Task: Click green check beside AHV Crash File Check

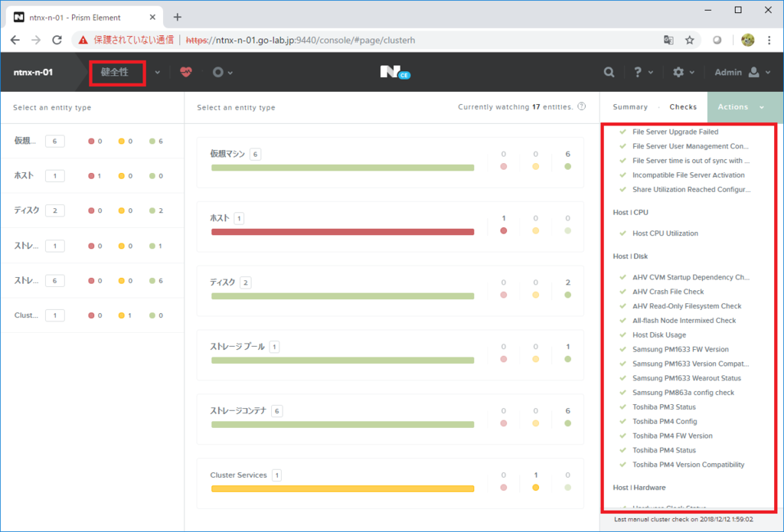Action: click(622, 292)
